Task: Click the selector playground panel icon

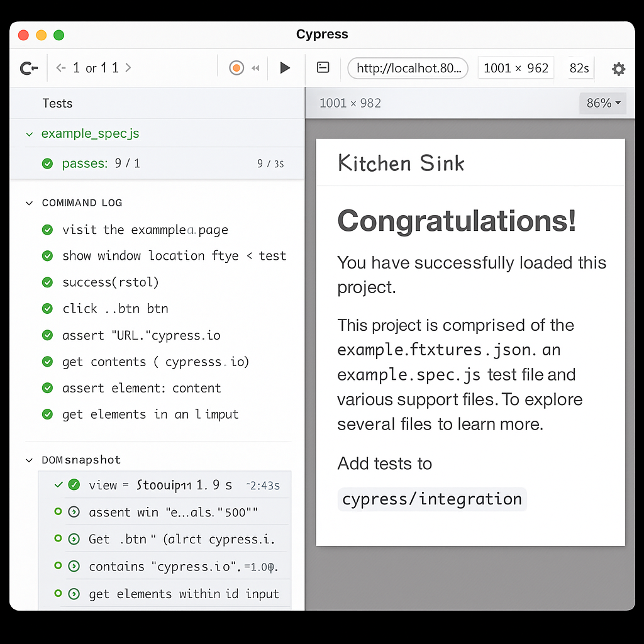Action: 323,67
